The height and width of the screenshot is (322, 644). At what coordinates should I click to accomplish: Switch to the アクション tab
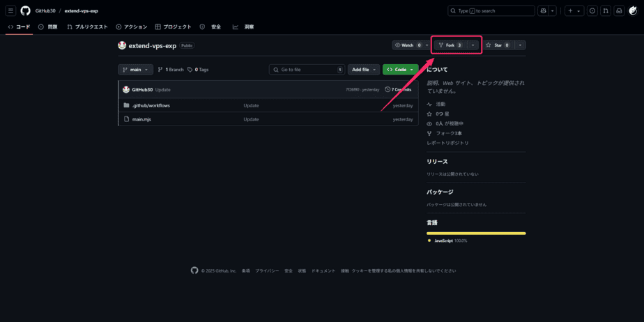tap(132, 27)
